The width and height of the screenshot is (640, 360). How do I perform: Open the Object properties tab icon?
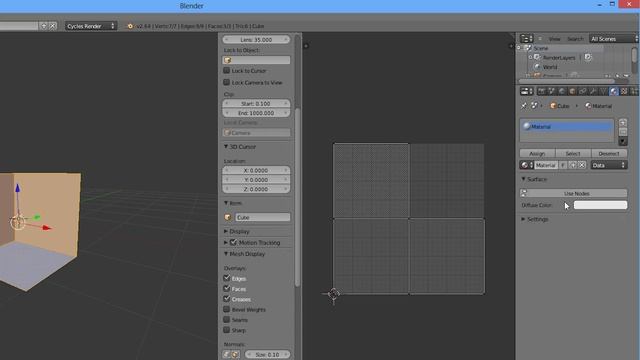572,91
